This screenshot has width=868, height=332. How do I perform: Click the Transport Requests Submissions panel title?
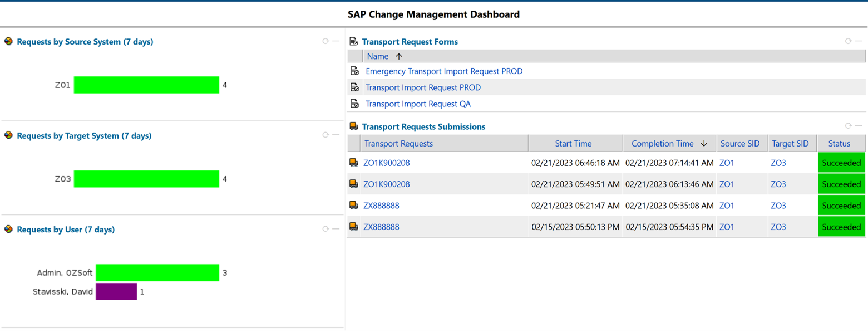[x=423, y=127]
